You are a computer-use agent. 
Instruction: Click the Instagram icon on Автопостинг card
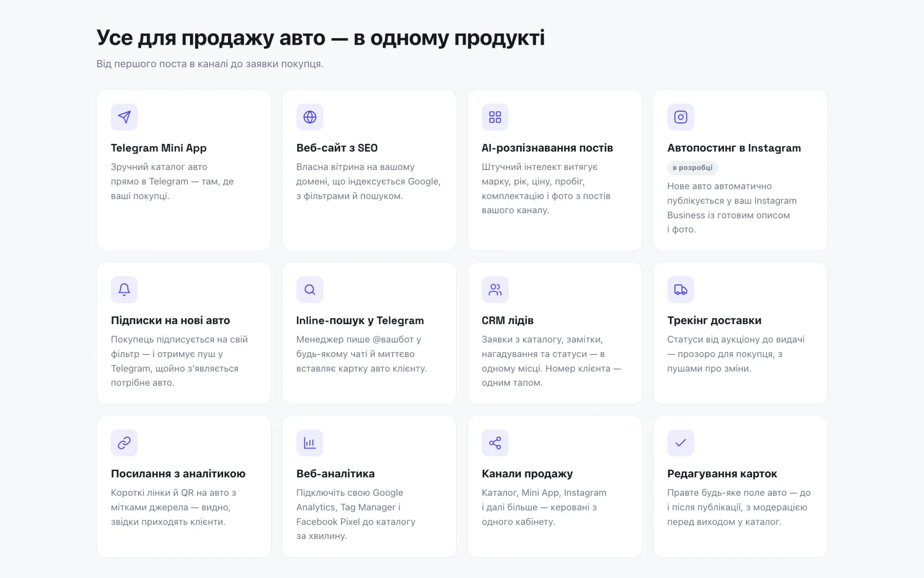point(681,117)
